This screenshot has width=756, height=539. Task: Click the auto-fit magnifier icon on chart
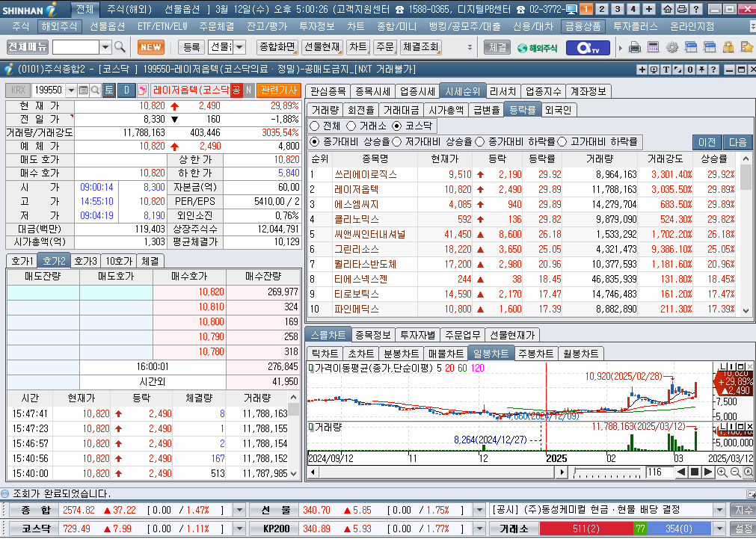coord(748,472)
